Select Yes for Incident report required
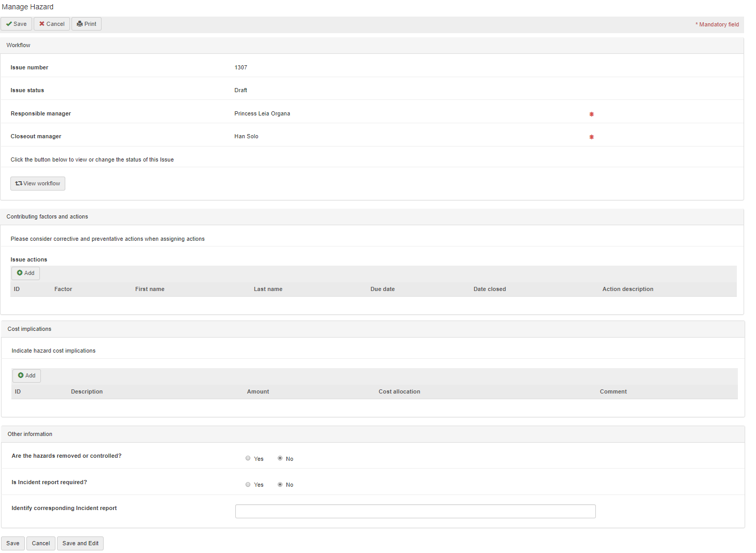 pos(248,485)
